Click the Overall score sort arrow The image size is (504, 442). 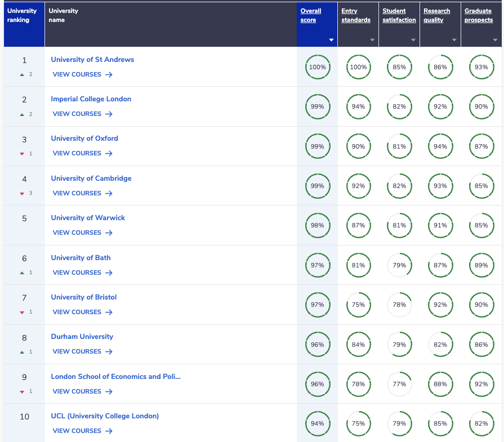[331, 40]
